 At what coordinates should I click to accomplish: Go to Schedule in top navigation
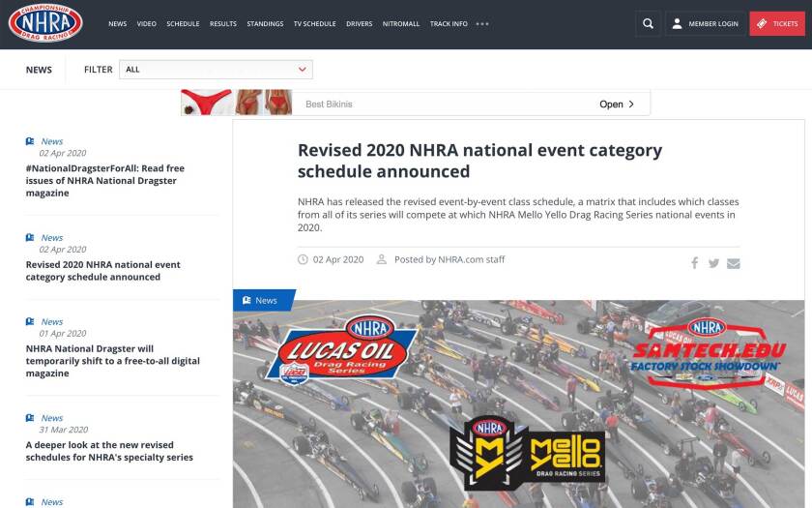[x=183, y=24]
